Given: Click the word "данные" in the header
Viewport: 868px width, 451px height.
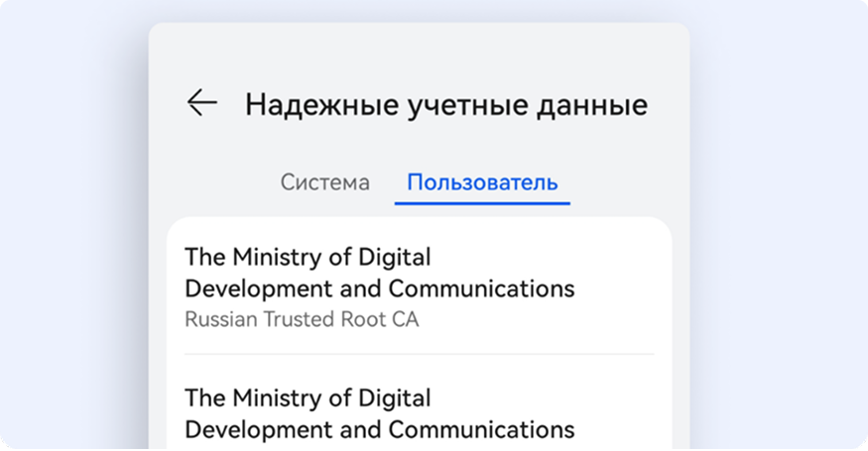Looking at the screenshot, I should (x=592, y=106).
